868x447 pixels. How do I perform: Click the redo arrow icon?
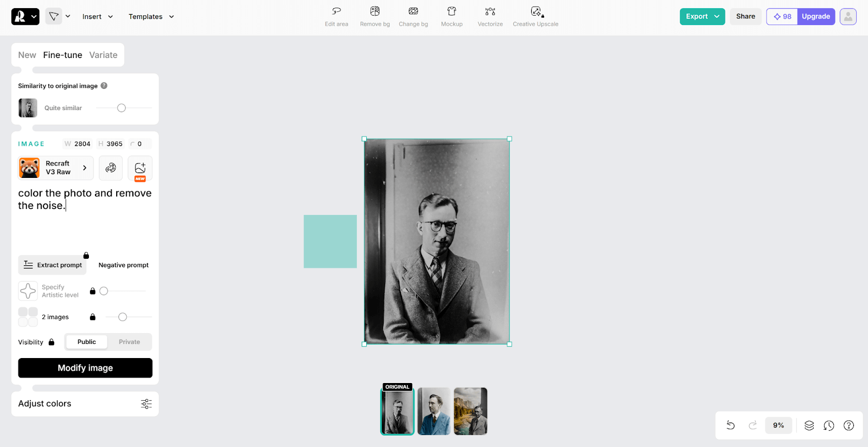coord(752,425)
